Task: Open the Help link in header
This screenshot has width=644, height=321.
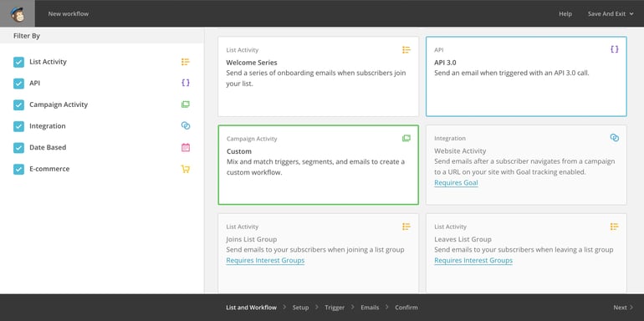Action: pos(565,14)
